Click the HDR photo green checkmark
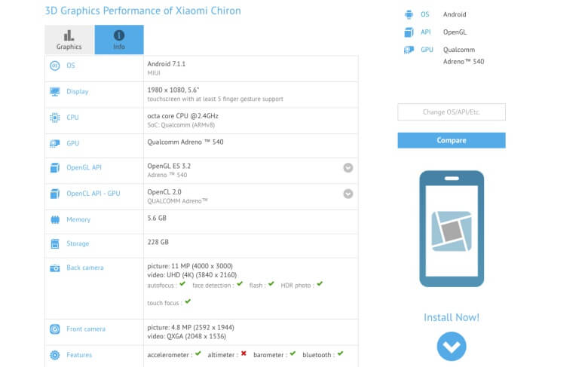Screen dimensions: 588x367 (320, 284)
